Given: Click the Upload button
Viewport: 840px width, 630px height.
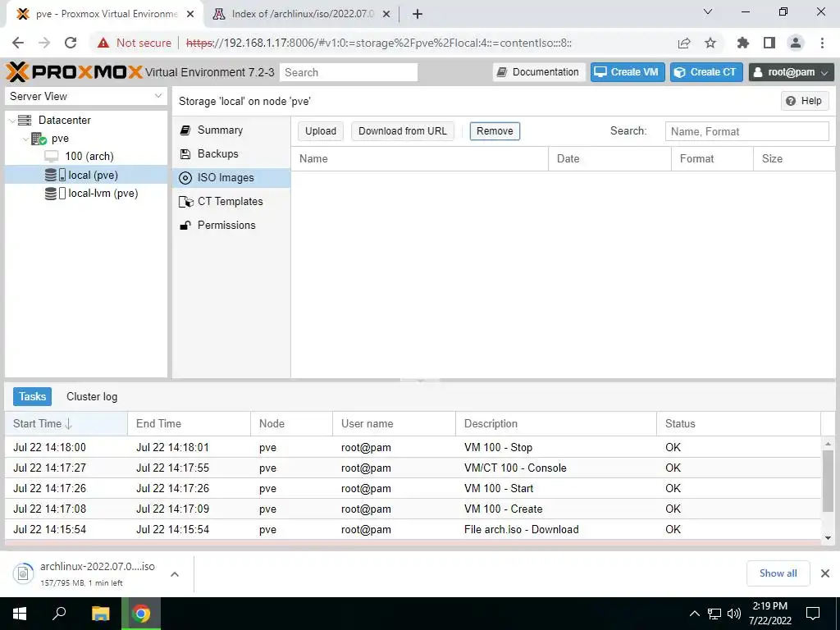Looking at the screenshot, I should (x=321, y=131).
